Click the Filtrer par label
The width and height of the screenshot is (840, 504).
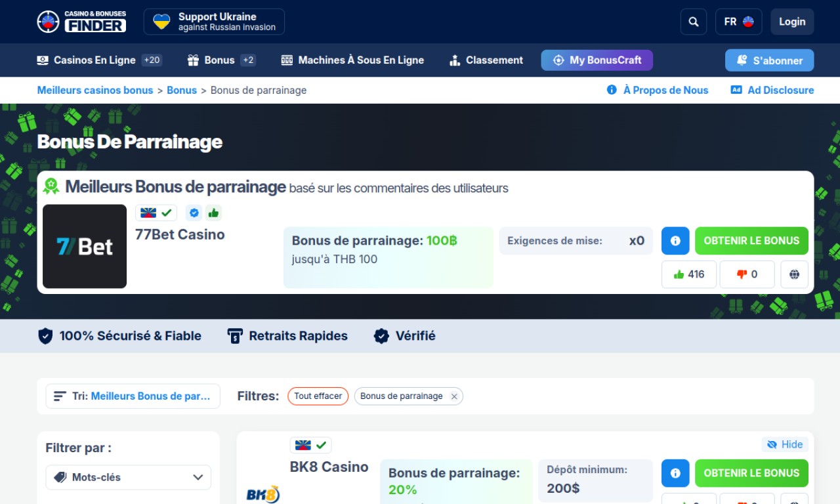[78, 448]
